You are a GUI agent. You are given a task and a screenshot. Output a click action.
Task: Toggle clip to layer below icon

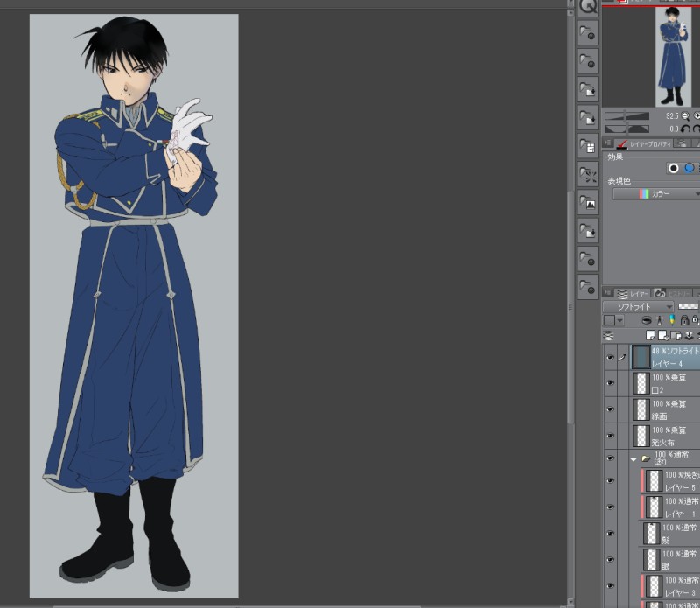tap(647, 320)
